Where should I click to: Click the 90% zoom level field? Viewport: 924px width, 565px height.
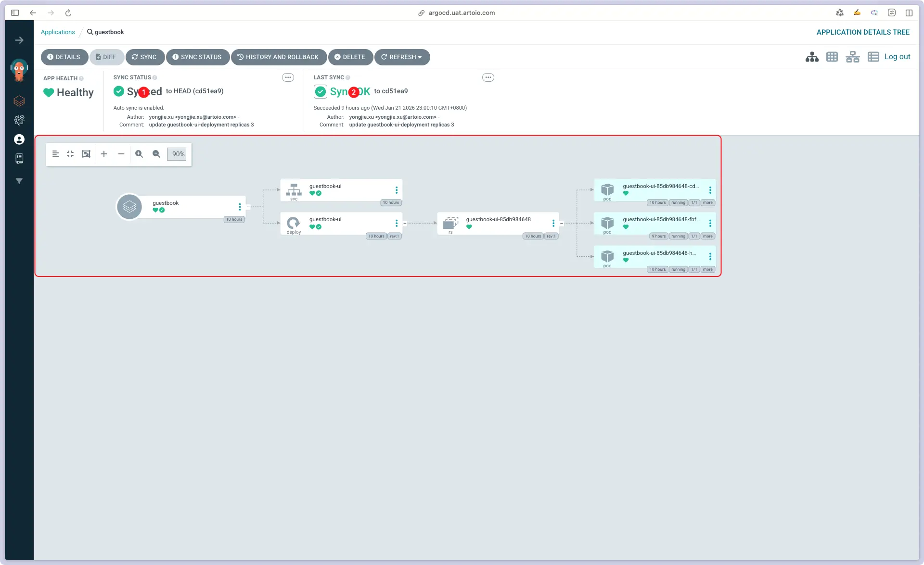(177, 154)
